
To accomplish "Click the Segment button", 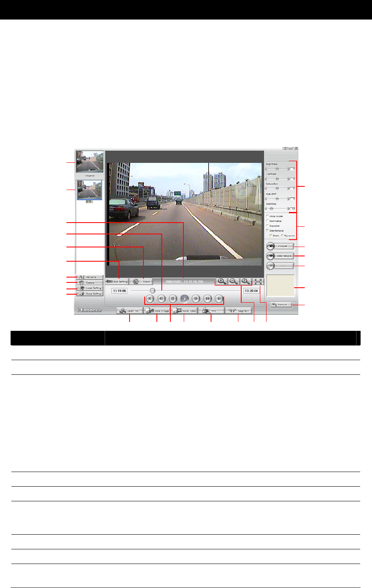I will point(239,310).
